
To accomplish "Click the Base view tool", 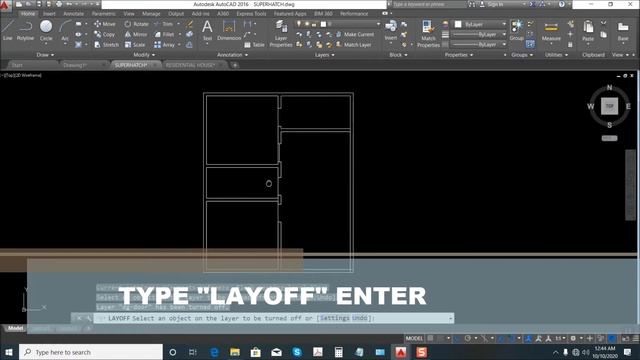I will pyautogui.click(x=623, y=31).
